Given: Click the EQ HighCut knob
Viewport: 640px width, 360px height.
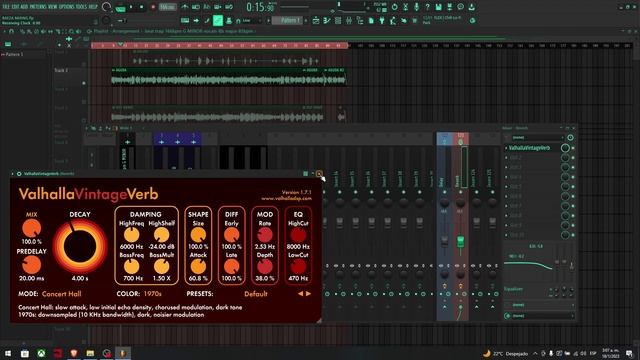Looking at the screenshot, I should coord(298,235).
